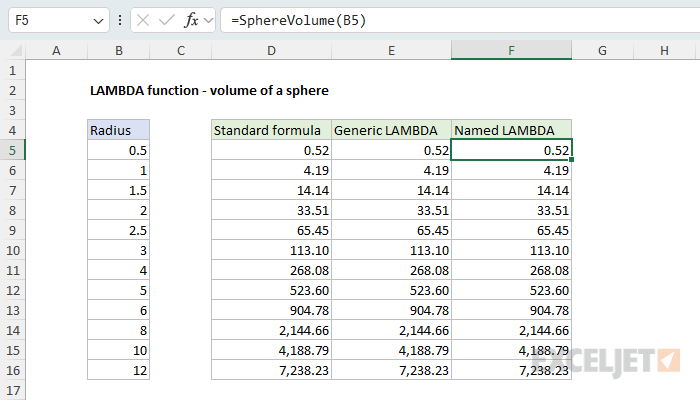Viewport: 700px width, 400px height.
Task: Click the Standard formula header cell
Action: [x=271, y=130]
